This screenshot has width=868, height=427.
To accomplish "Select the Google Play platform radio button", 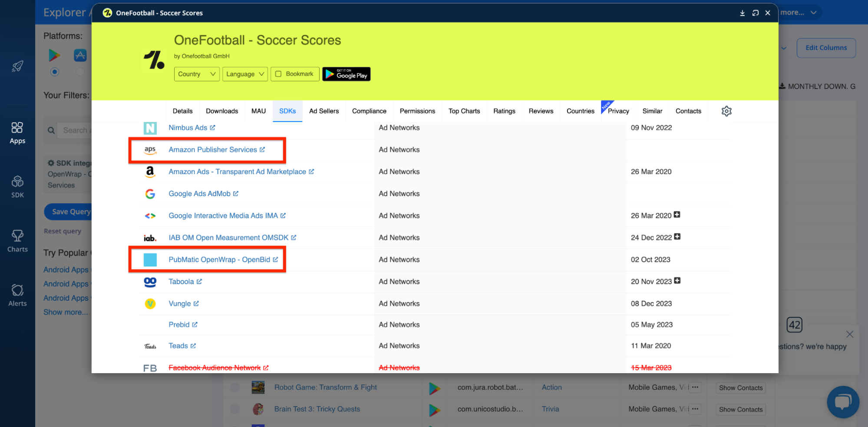I will [x=54, y=72].
